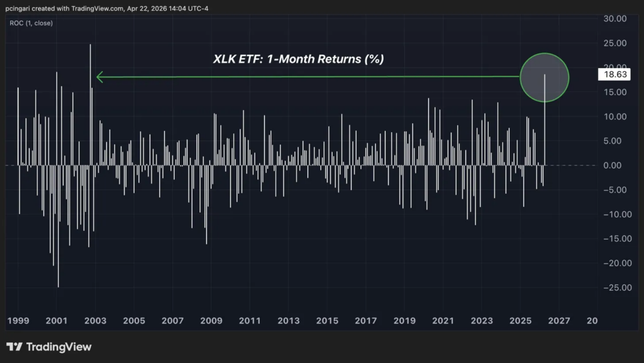Select the 2025 label on time axis

[520, 321]
